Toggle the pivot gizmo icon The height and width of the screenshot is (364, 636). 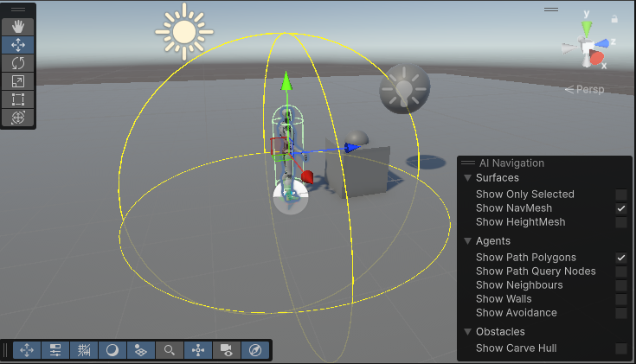point(198,350)
